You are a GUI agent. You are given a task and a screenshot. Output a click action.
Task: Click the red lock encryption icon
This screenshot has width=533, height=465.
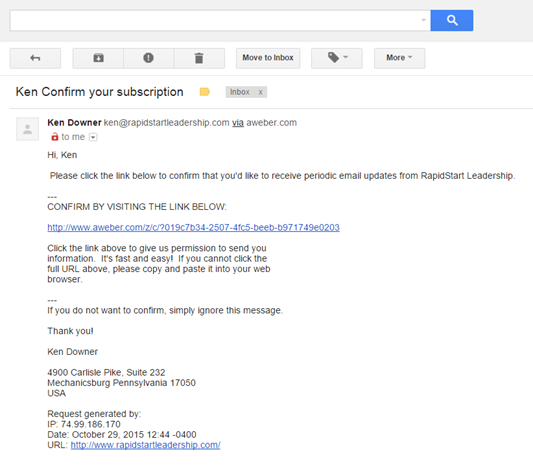tap(54, 137)
